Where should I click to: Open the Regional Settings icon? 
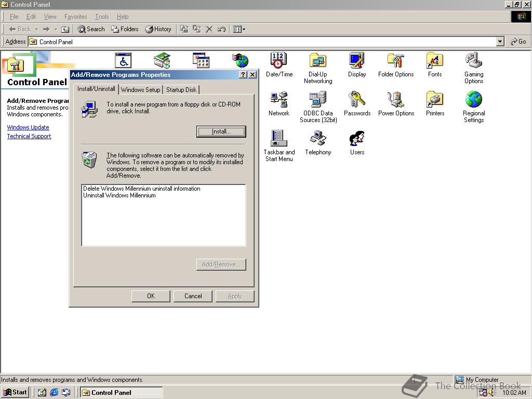point(474,107)
